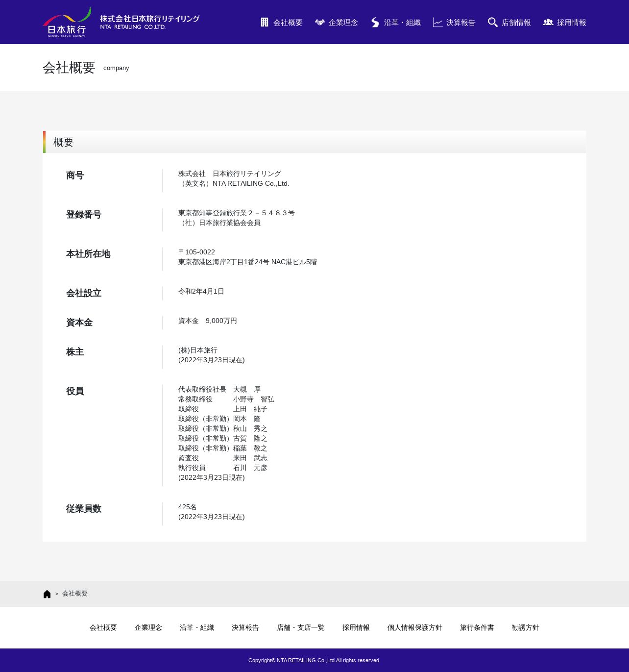Open footer link 勧誘方針

coord(526,627)
